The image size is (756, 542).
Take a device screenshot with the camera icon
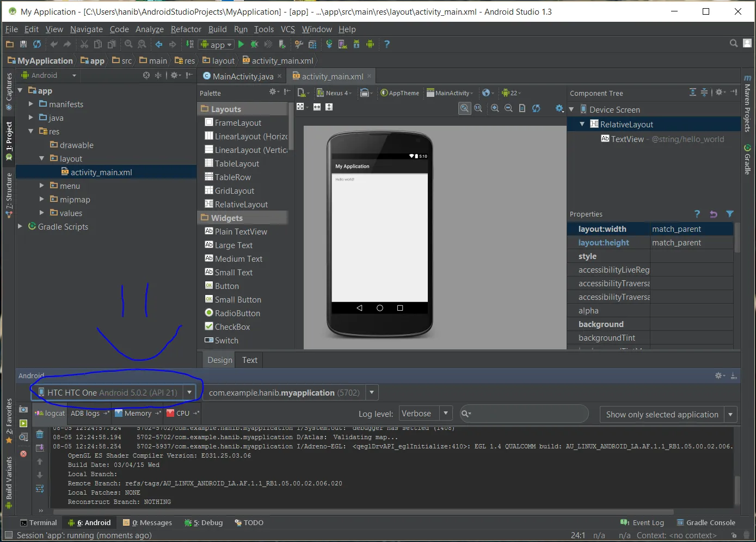click(x=23, y=410)
